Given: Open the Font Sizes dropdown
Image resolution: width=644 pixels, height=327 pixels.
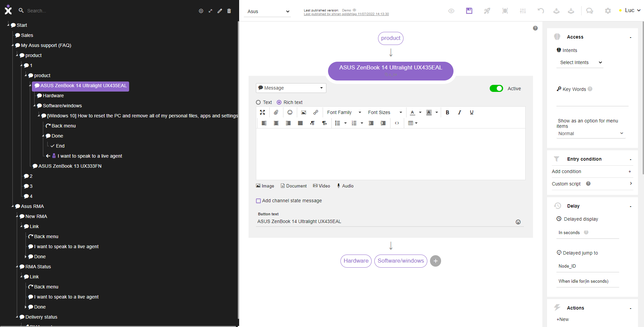Looking at the screenshot, I should click(x=385, y=112).
